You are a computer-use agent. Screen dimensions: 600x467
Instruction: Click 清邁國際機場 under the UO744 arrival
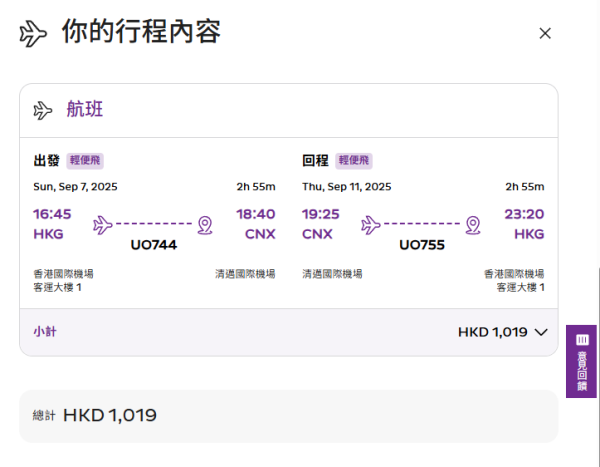click(x=245, y=274)
